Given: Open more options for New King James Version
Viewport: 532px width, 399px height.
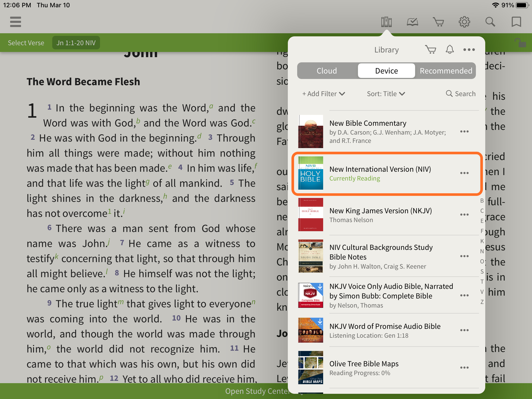Looking at the screenshot, I should (x=464, y=215).
